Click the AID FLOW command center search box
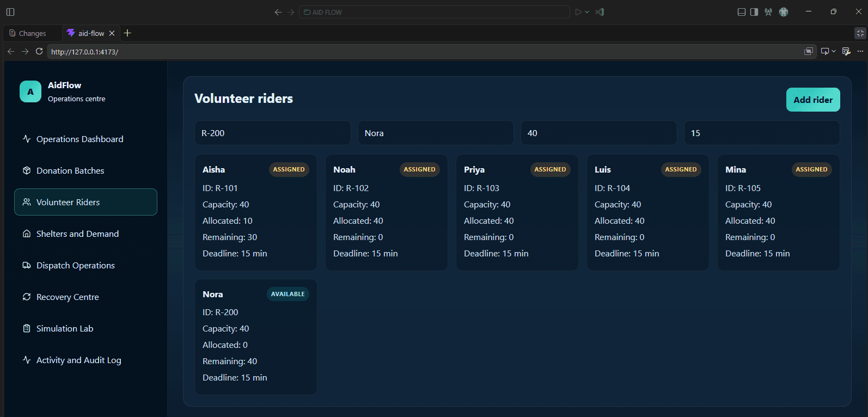Viewport: 868px width, 417px height. tap(435, 12)
